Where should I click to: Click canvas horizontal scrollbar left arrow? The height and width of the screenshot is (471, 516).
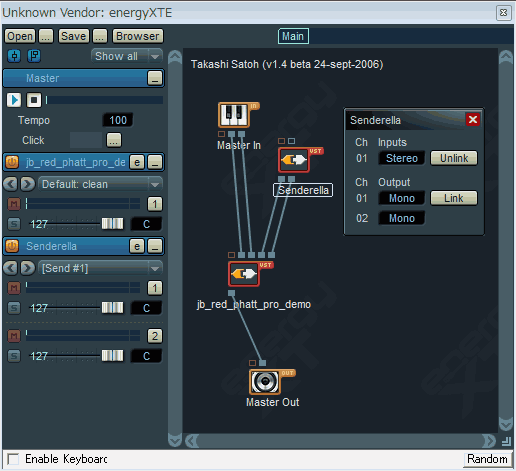click(192, 441)
